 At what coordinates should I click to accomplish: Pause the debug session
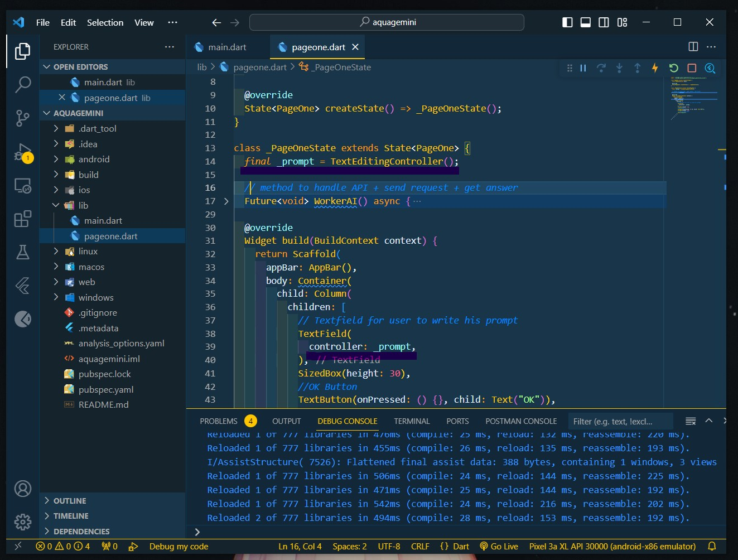point(583,68)
